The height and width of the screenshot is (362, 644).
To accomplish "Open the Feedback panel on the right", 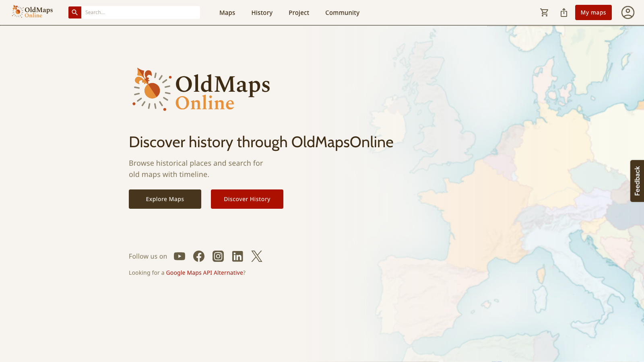I will [637, 181].
